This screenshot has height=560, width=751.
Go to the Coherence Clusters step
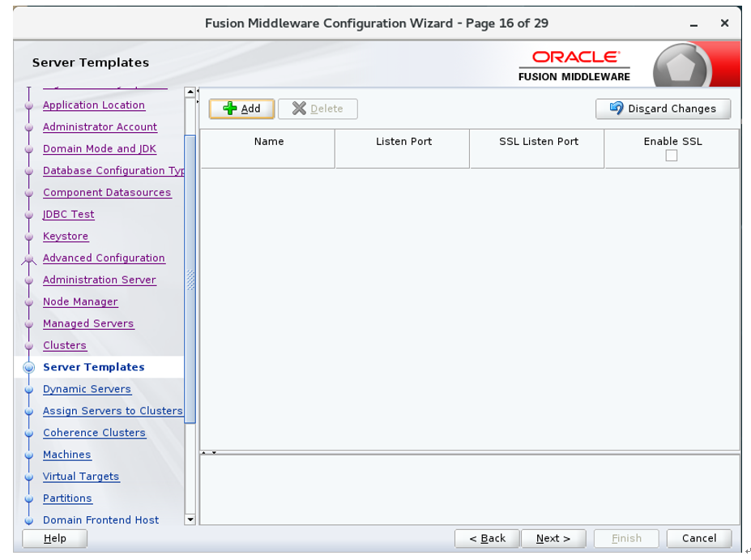coord(94,433)
